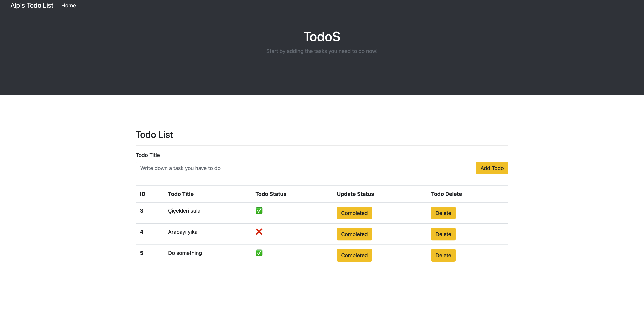The width and height of the screenshot is (644, 330).
Task: Click the 'Alp's Todo List' brand link
Action: point(32,5)
